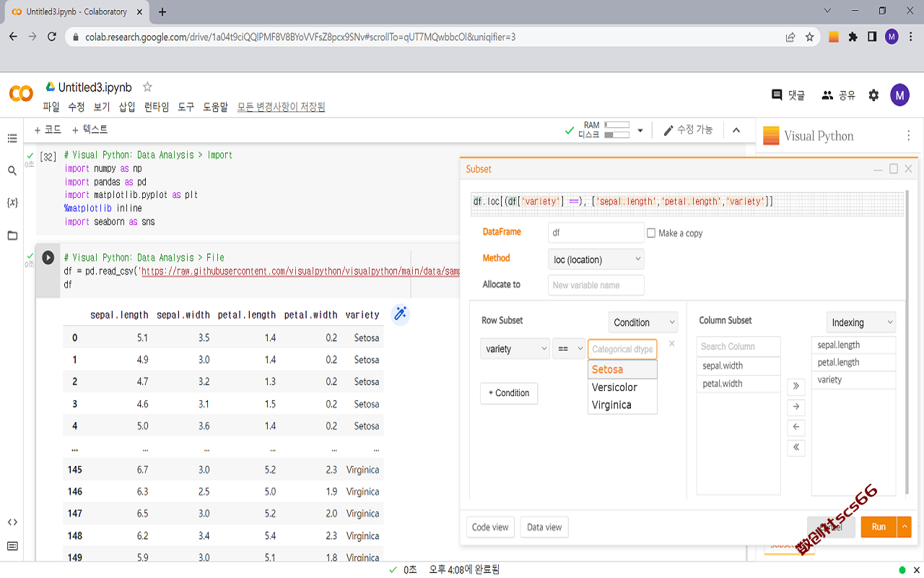
Task: Toggle the Make a copy checkbox
Action: click(x=651, y=233)
